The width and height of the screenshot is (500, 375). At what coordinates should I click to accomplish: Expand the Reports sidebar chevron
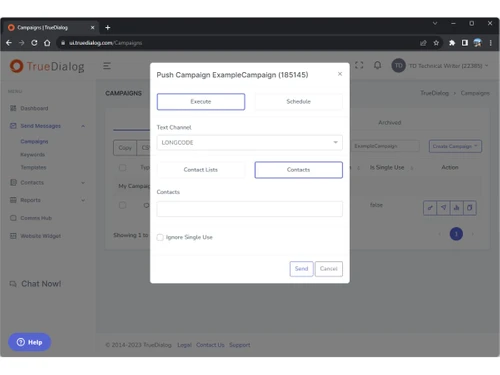[83, 200]
